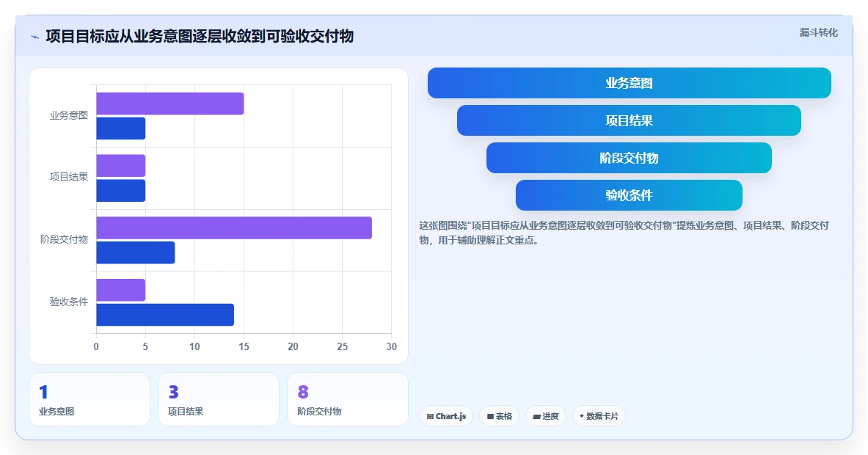Click the blue bar for 阶段交付物 in chart
This screenshot has height=455, width=868.
click(x=136, y=252)
